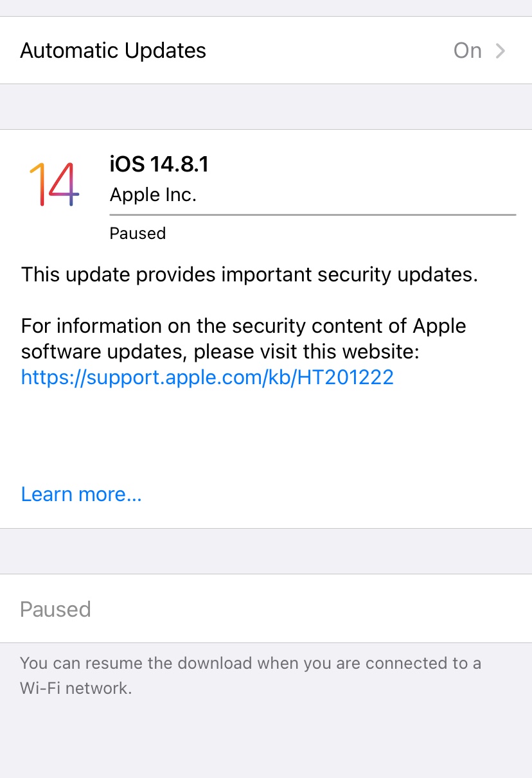Tap the 'please visit this website' text

tap(306, 352)
